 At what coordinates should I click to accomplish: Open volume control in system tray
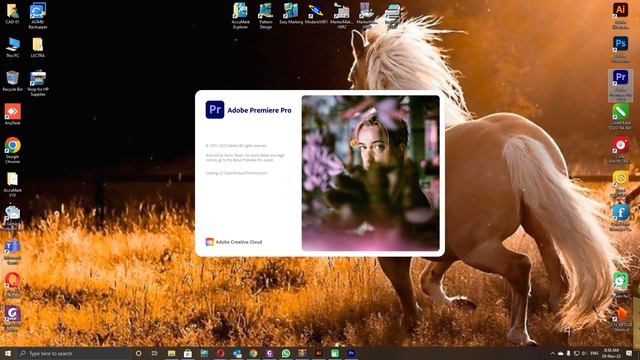(584, 353)
